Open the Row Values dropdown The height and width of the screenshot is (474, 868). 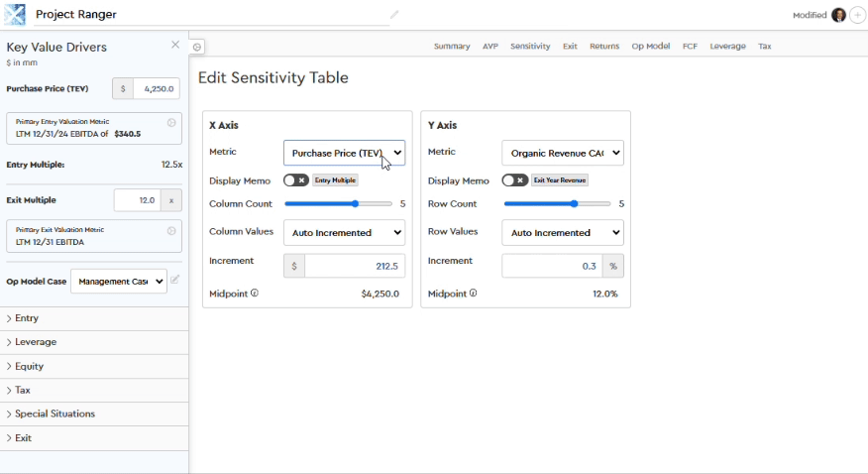(562, 233)
